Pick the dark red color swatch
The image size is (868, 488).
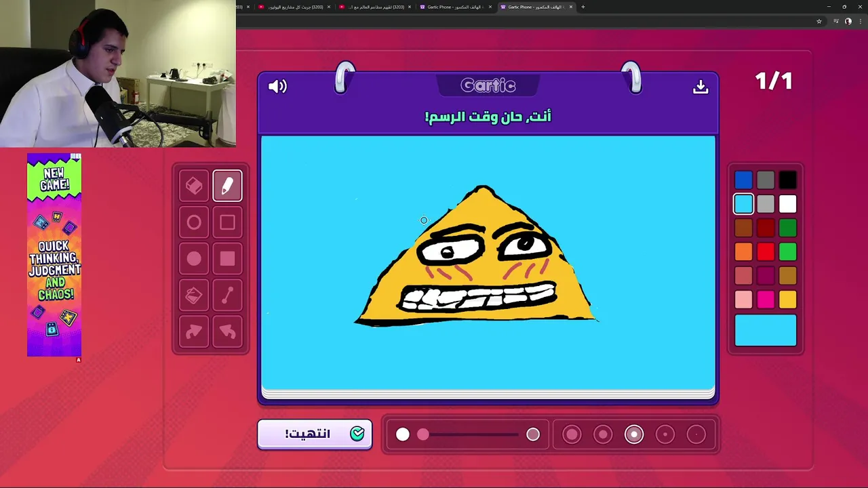(x=766, y=228)
